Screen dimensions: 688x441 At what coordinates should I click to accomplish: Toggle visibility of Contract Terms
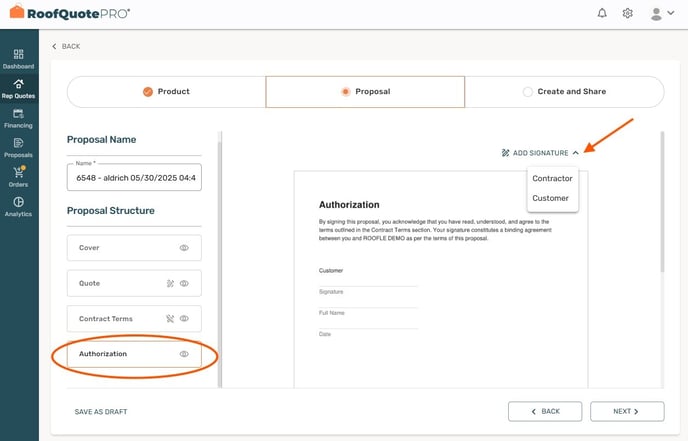point(184,319)
